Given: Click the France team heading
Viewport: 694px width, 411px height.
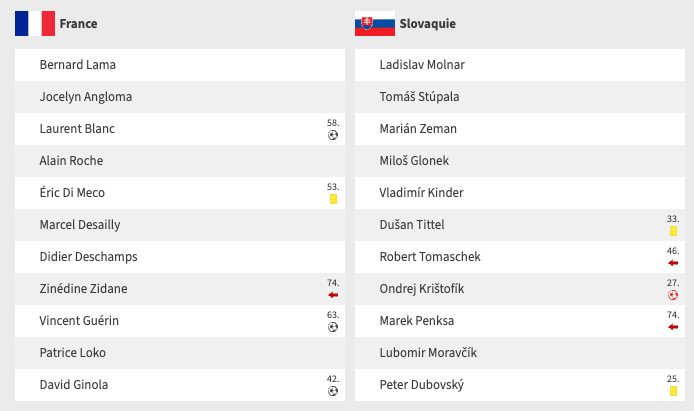Looking at the screenshot, I should click(78, 23).
